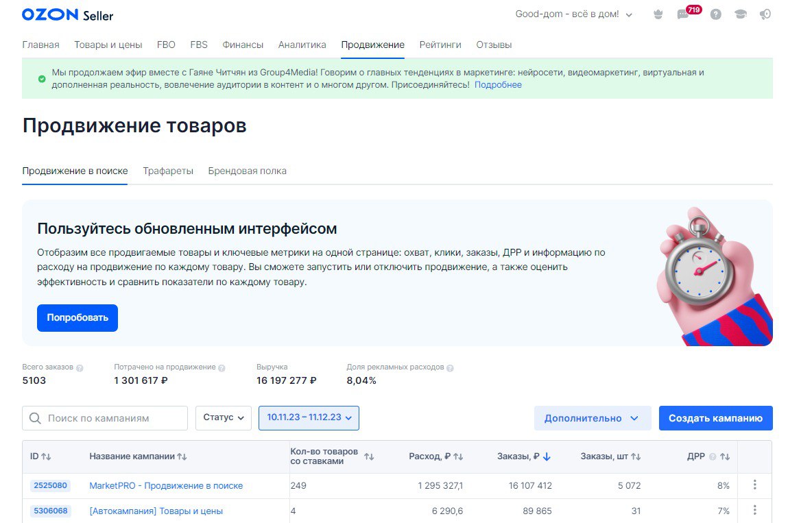This screenshot has width=812, height=523.
Task: Click help icon next to Доля рекламных расходов
Action: click(450, 368)
